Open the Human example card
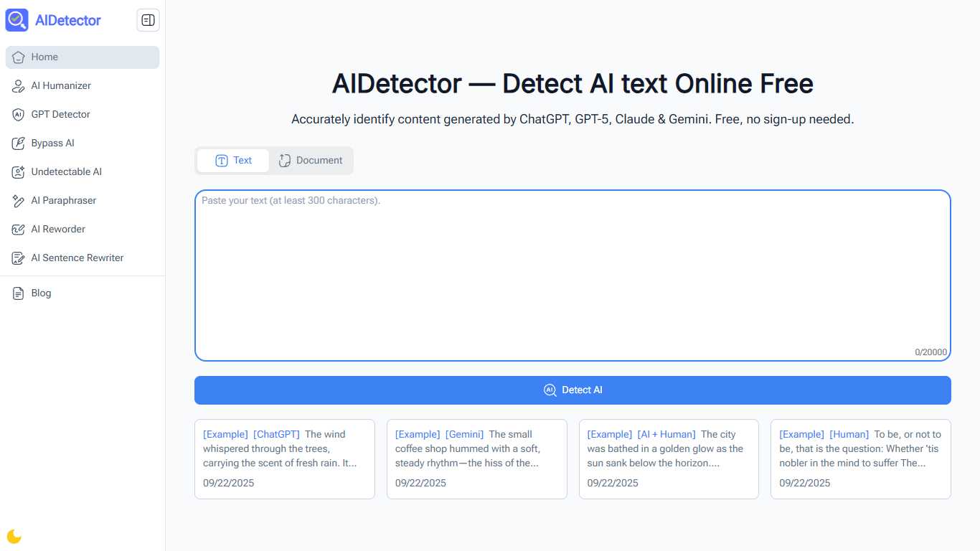Viewport: 980px width, 551px height. [x=860, y=458]
